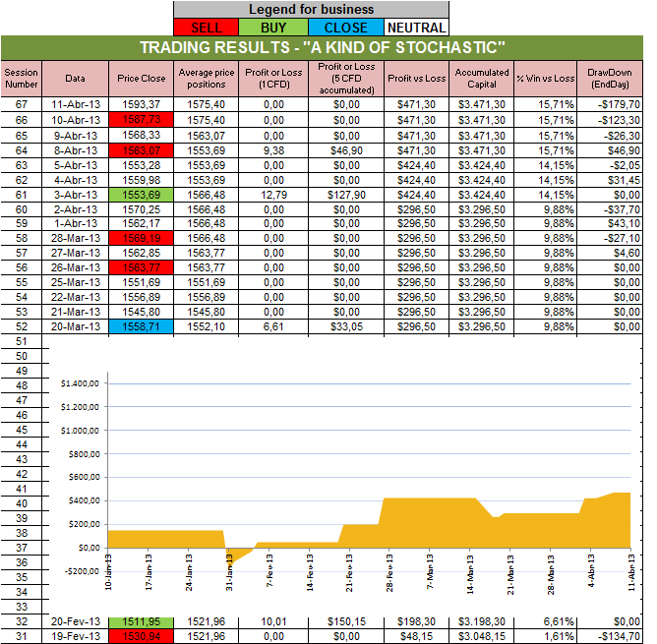Click the red SELL legend swatch
Image resolution: width=657 pixels, height=644 pixels.
(207, 28)
